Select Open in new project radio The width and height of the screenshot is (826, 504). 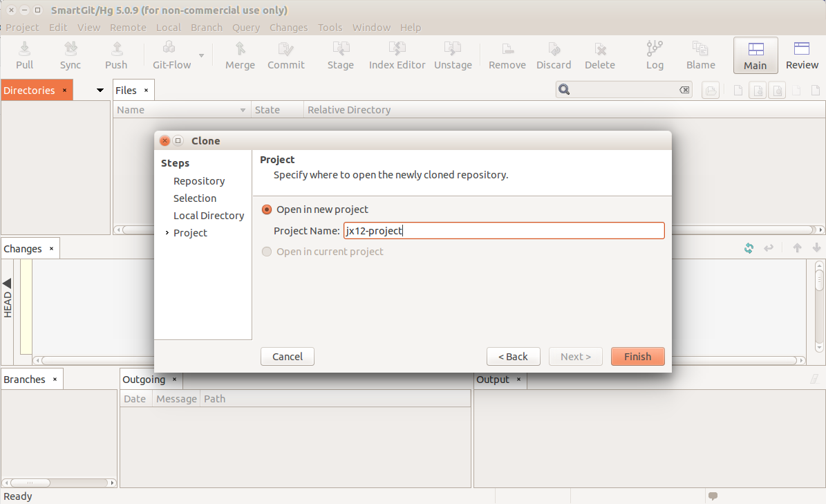(x=267, y=209)
